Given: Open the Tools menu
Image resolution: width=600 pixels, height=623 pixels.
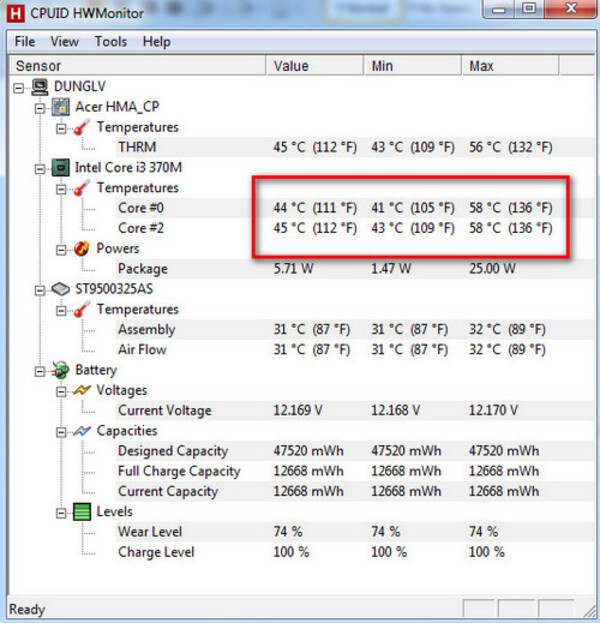Looking at the screenshot, I should point(110,41).
